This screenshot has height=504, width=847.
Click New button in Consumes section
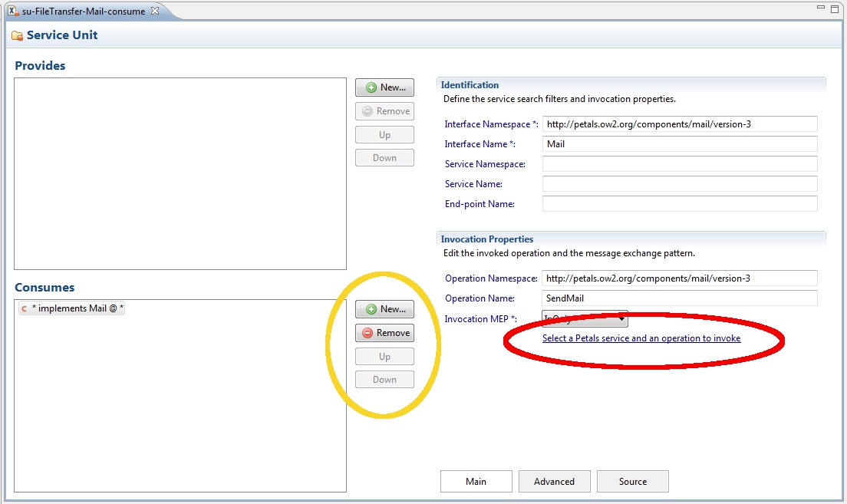(384, 309)
